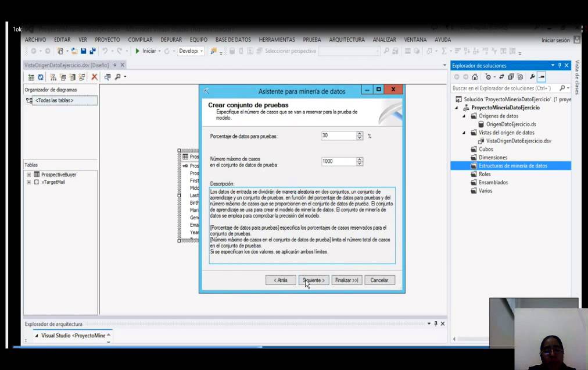Click the Sync icon in the Solution Explorer toolbar
The width and height of the screenshot is (588, 370).
click(x=501, y=77)
